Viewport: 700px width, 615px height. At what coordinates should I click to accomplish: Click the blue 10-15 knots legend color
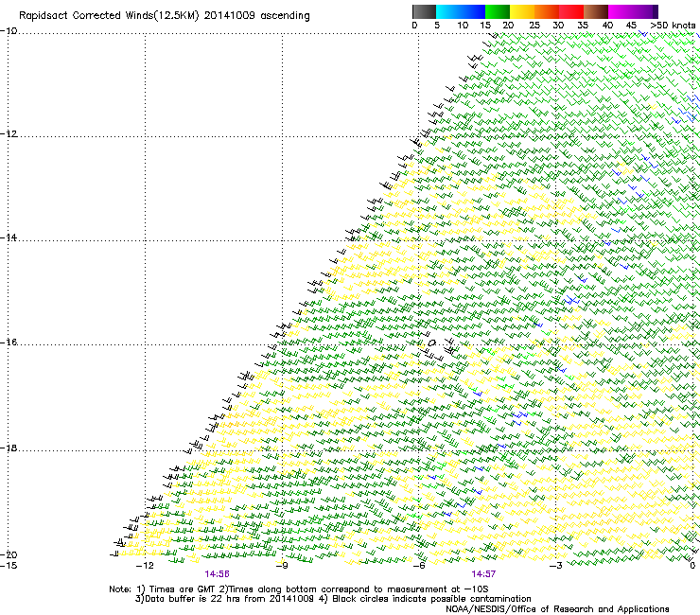473,11
